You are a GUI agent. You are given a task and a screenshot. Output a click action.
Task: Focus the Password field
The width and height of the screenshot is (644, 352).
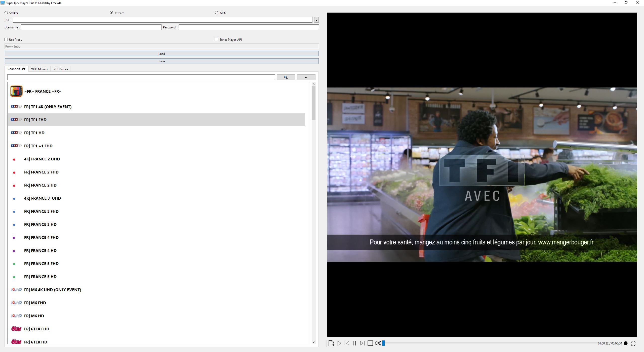249,27
